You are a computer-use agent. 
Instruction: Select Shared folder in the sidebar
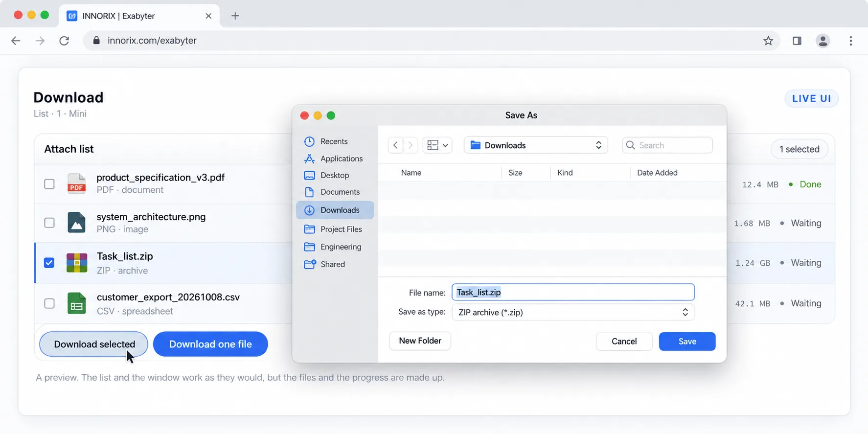(x=335, y=264)
